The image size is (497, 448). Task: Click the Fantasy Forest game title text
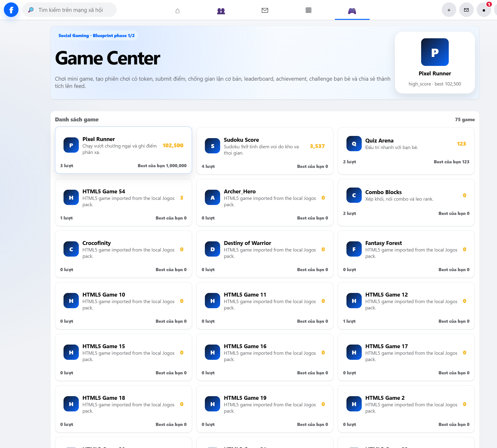(x=383, y=243)
